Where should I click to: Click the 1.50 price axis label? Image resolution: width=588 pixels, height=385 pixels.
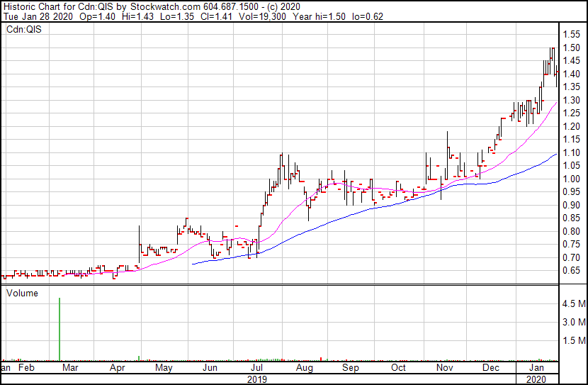572,48
